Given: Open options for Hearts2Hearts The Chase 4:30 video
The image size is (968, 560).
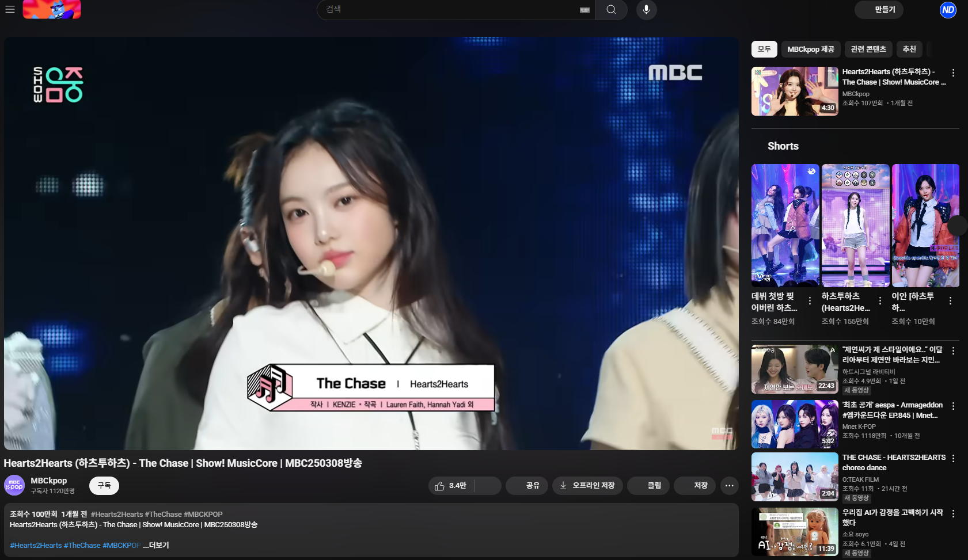Looking at the screenshot, I should tap(953, 73).
